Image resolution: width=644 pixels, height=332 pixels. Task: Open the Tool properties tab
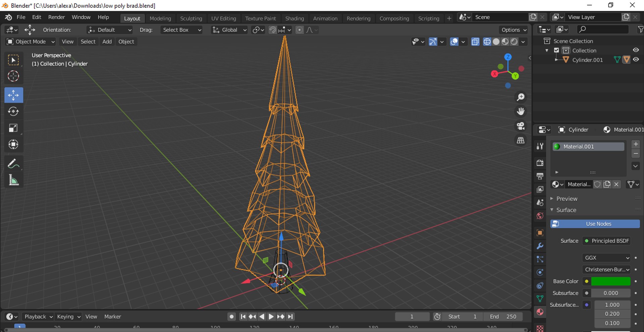tap(540, 146)
